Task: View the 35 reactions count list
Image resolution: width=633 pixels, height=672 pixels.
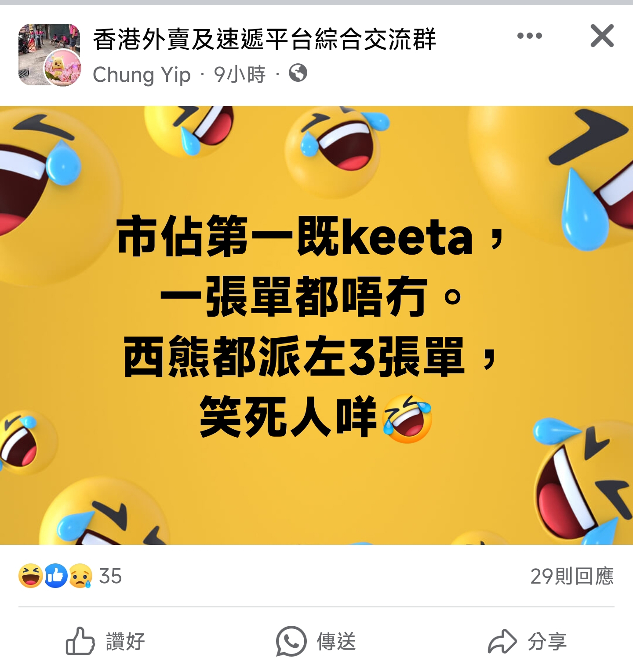Action: pos(110,576)
